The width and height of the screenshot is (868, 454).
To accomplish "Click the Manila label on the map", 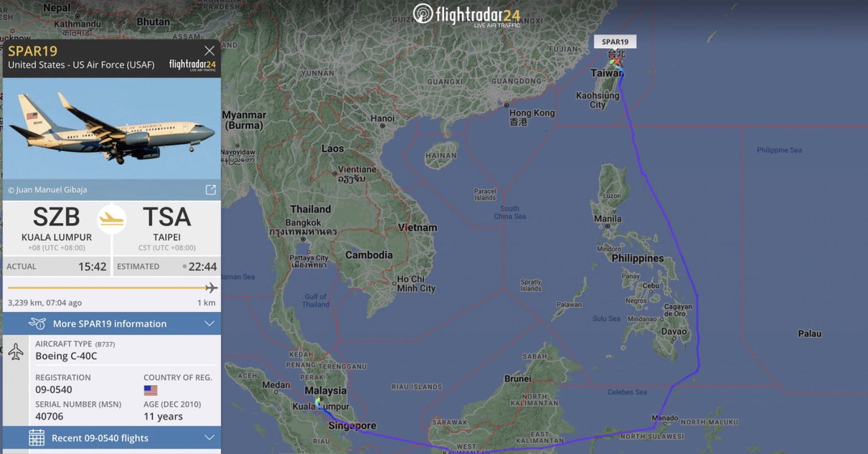I will (x=608, y=219).
